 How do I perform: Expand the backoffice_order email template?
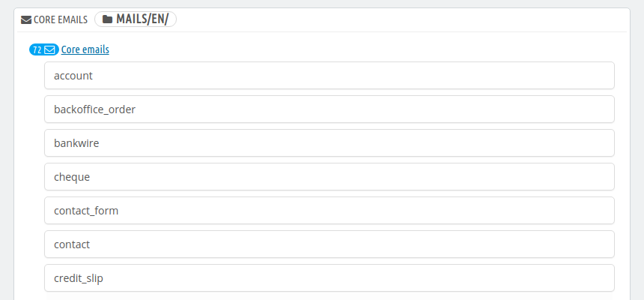329,109
